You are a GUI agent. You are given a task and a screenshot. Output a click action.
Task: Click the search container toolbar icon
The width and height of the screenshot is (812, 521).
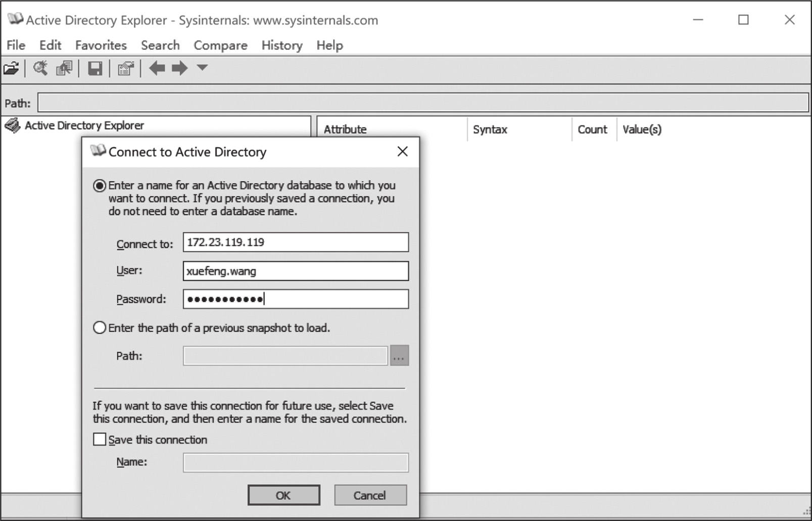(40, 68)
